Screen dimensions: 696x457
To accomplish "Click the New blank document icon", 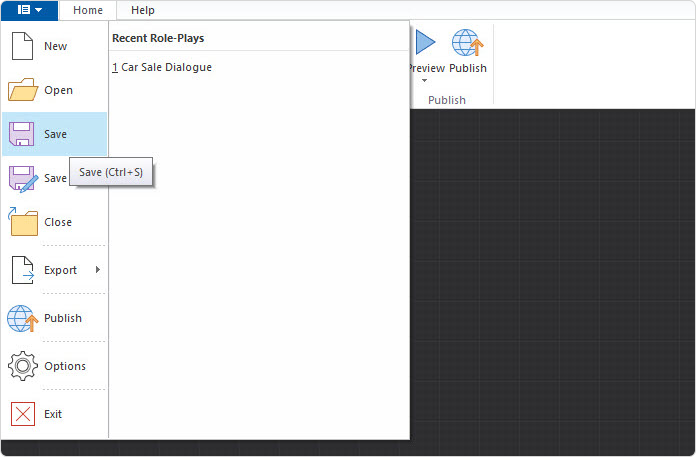I will pos(22,46).
